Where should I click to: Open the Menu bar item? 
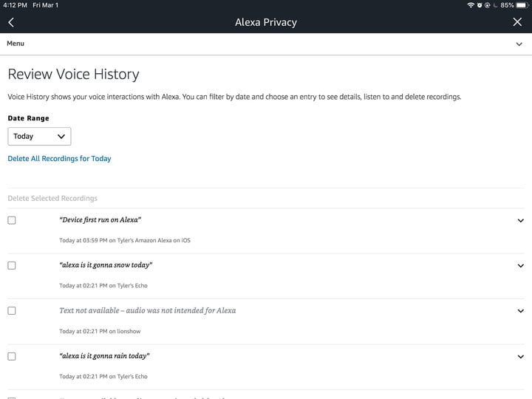(16, 44)
